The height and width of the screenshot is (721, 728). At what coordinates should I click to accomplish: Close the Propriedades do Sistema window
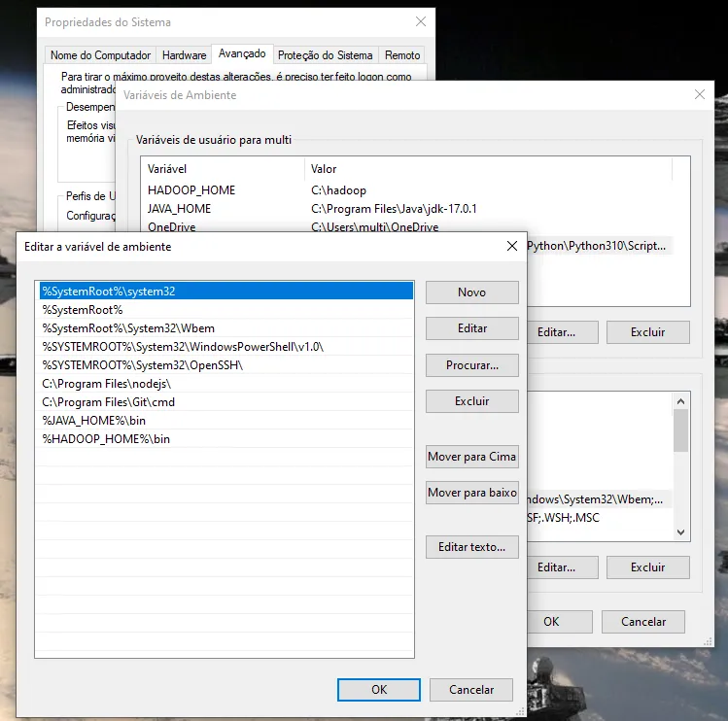[x=421, y=21]
